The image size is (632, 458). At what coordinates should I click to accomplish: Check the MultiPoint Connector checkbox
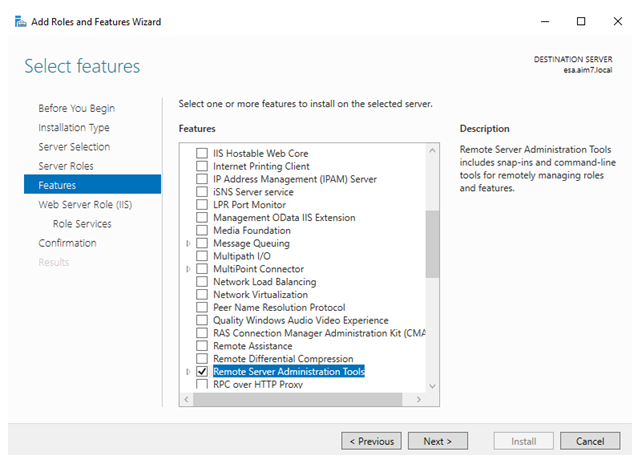(202, 269)
